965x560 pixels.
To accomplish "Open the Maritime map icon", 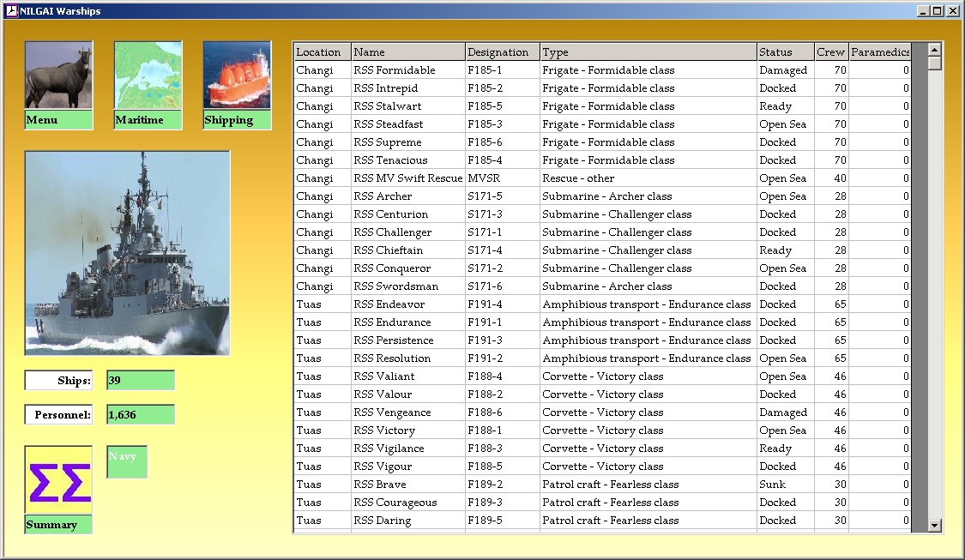I will point(148,75).
